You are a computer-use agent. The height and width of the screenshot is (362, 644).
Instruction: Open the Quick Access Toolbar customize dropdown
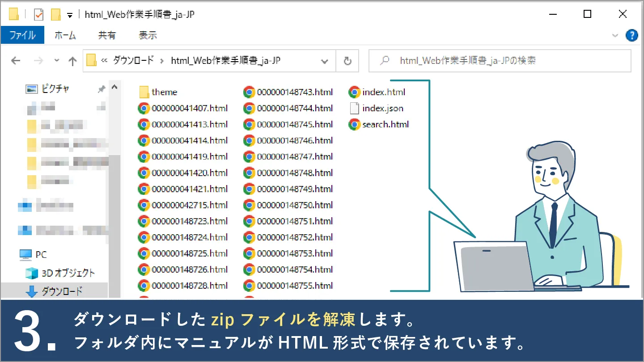click(x=70, y=15)
